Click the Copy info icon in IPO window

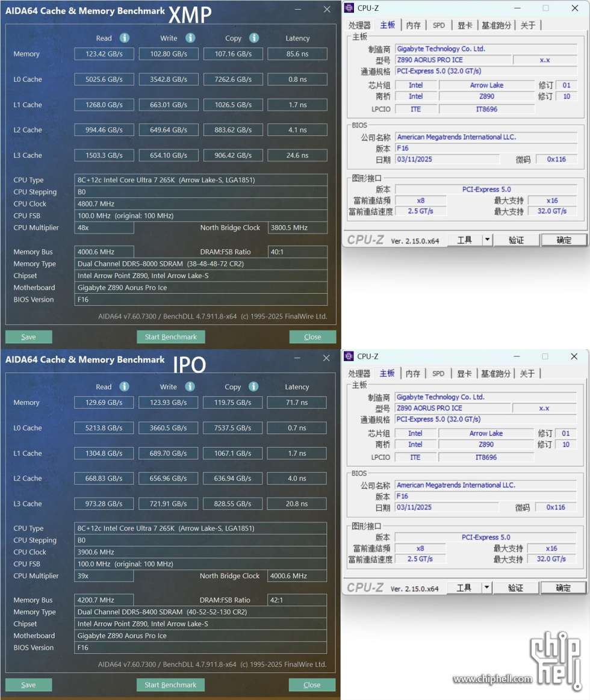[x=253, y=386]
